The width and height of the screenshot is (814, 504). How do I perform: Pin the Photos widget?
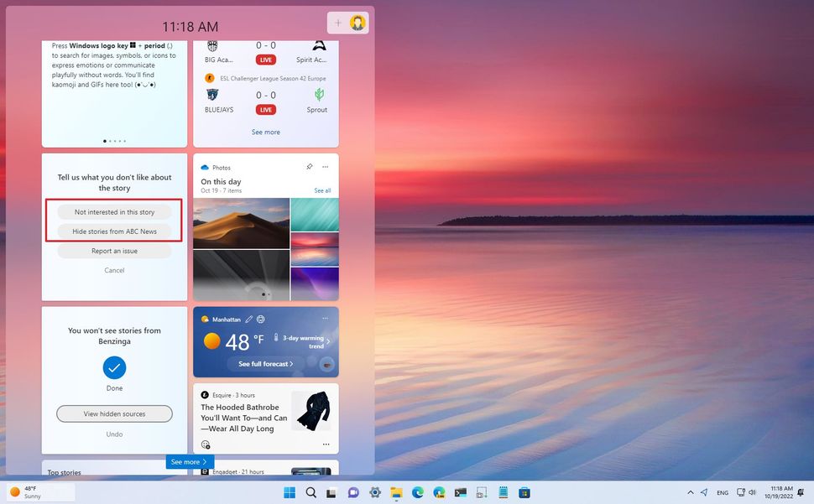309,166
